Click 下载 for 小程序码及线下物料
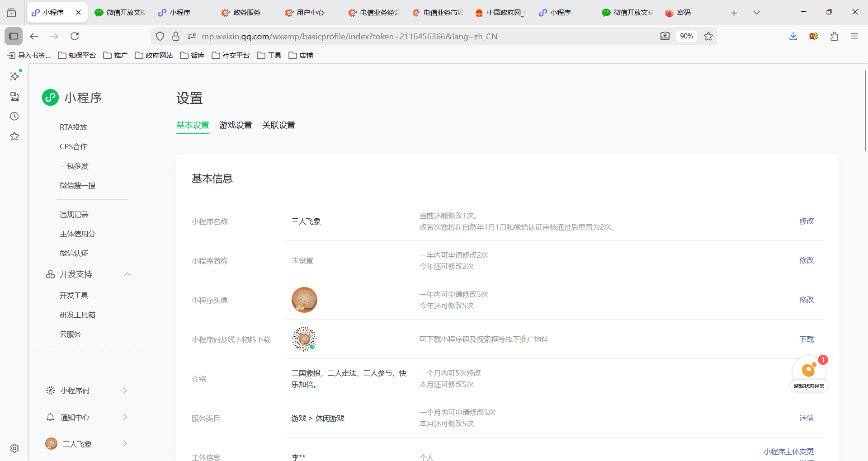The image size is (868, 461). point(807,339)
